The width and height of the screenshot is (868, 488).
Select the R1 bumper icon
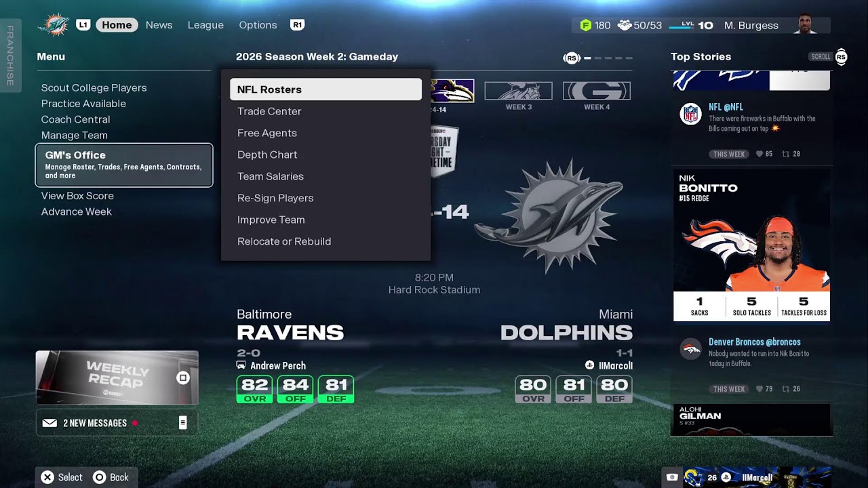297,25
